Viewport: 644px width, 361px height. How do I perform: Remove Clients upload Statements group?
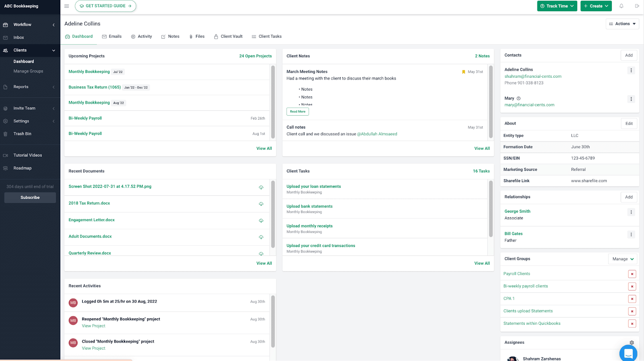632,311
